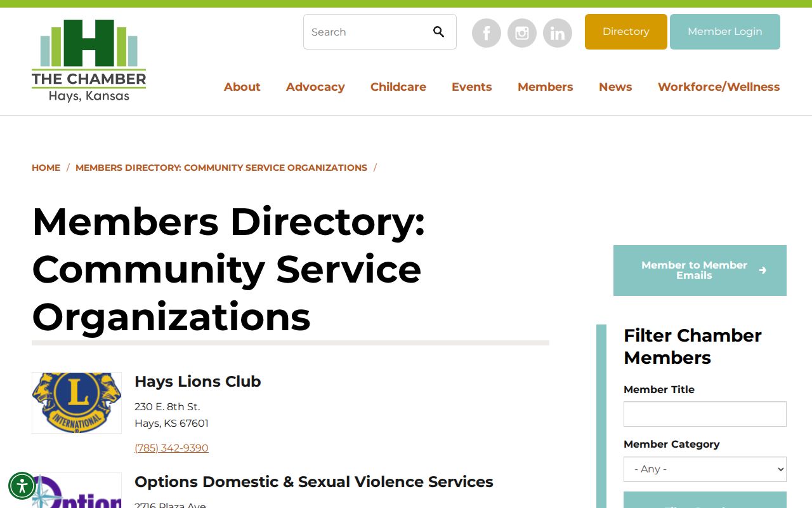Click the Member Title input field

click(705, 414)
